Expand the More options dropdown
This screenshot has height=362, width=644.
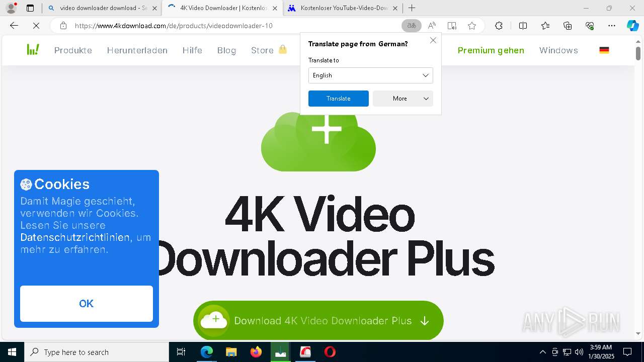click(403, 99)
